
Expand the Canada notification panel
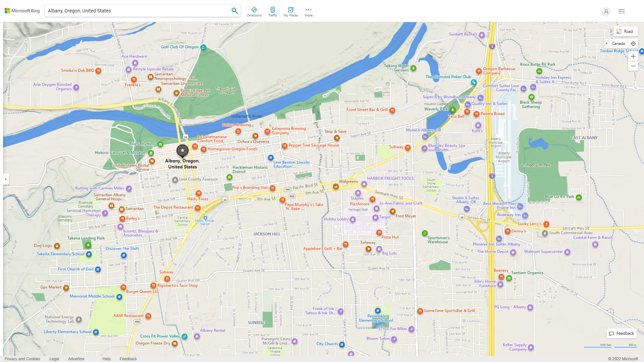(x=607, y=43)
